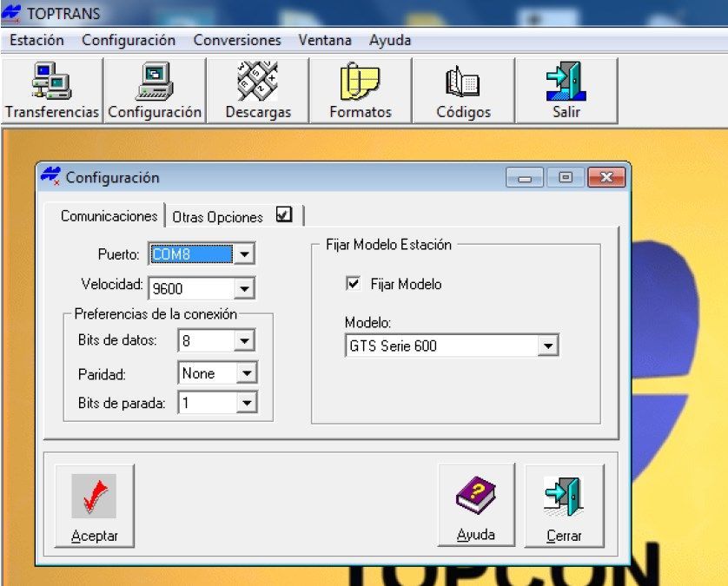Close the Configuración dialog window
728x586 pixels.
[x=606, y=177]
